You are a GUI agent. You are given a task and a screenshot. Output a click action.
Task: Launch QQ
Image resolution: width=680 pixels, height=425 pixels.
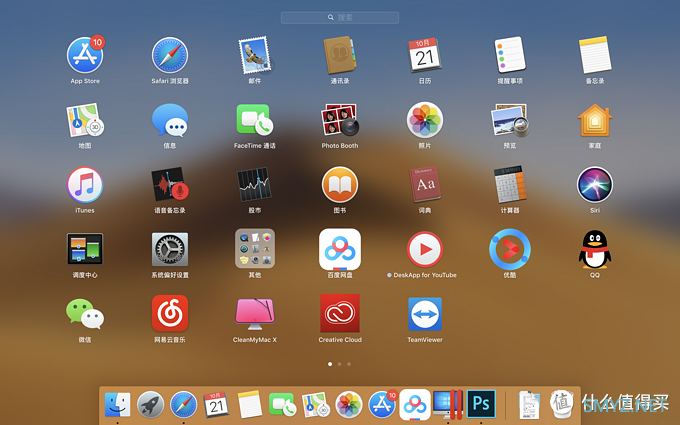[595, 249]
